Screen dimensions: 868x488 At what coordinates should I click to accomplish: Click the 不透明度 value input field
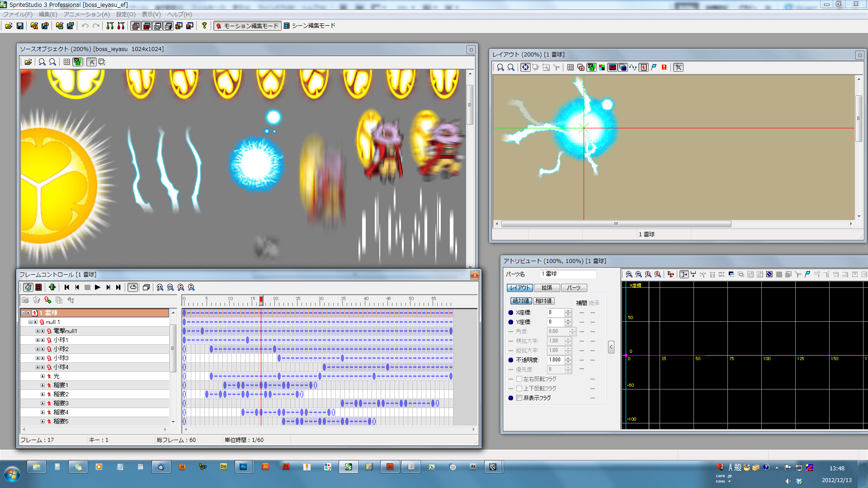tap(556, 360)
